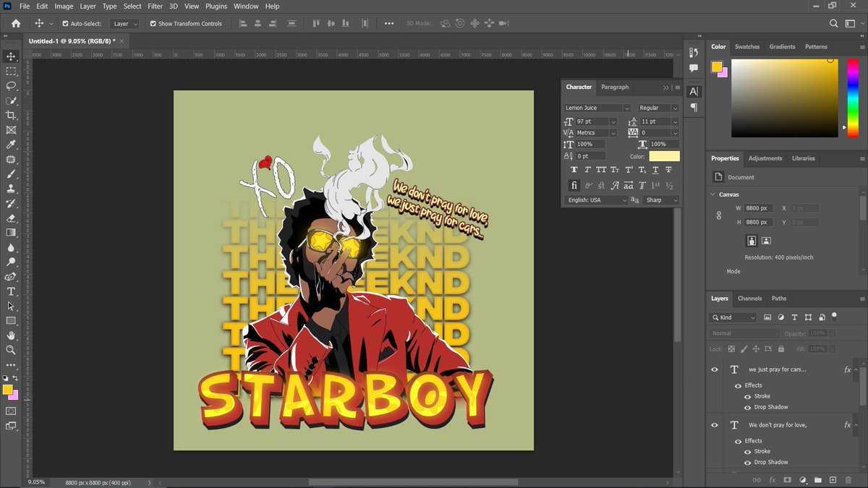This screenshot has height=488, width=868.
Task: Click align top edges icon
Action: click(316, 23)
